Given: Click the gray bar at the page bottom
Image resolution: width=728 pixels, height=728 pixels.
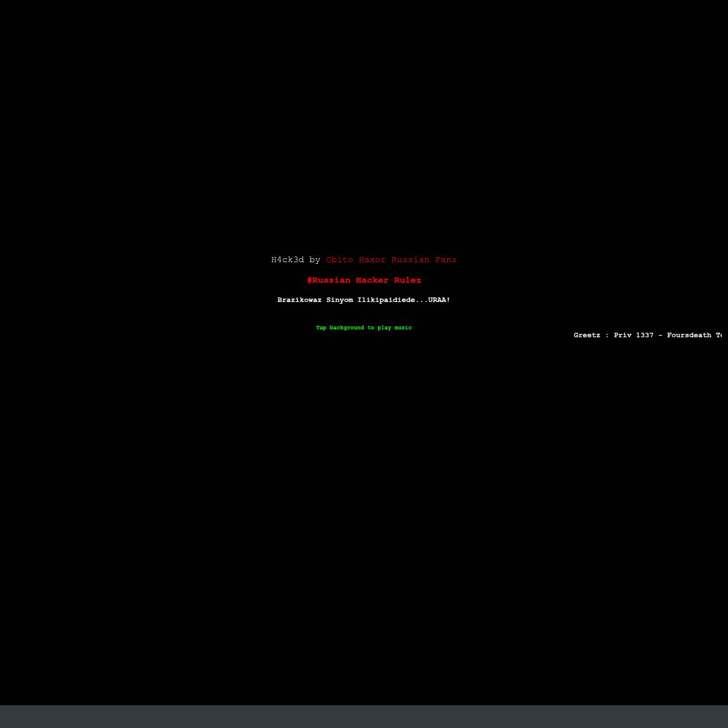Looking at the screenshot, I should pyautogui.click(x=364, y=717).
